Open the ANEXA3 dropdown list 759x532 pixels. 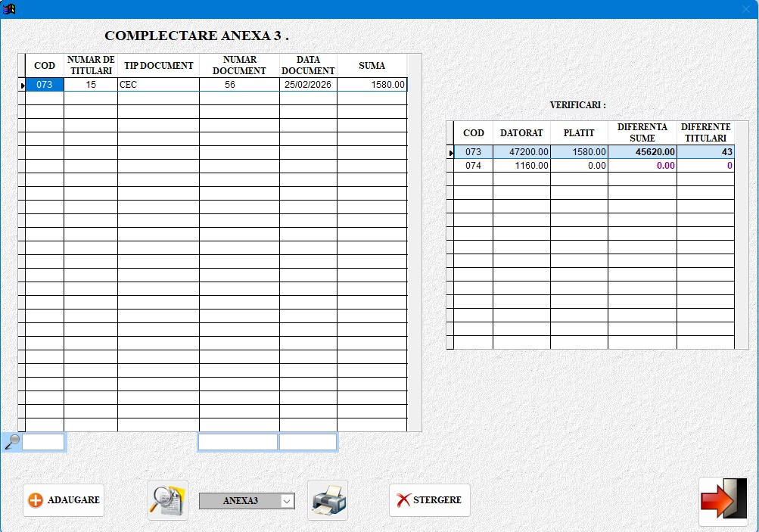287,501
